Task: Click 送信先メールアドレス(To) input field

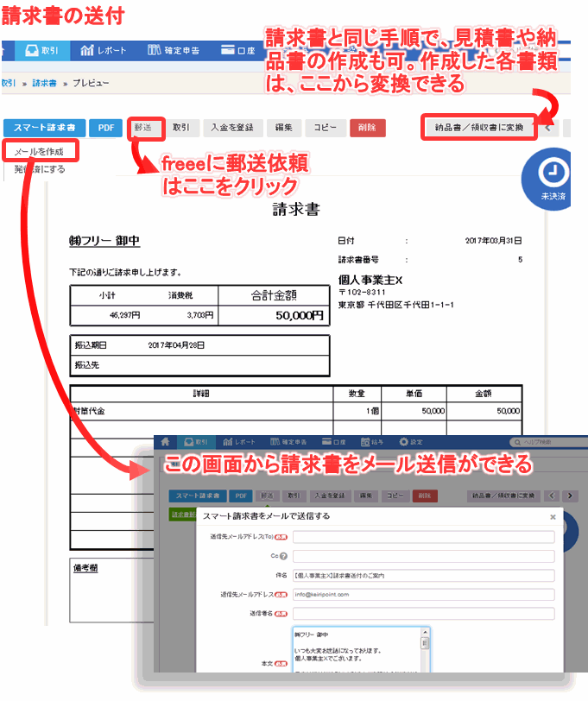Action: click(423, 537)
